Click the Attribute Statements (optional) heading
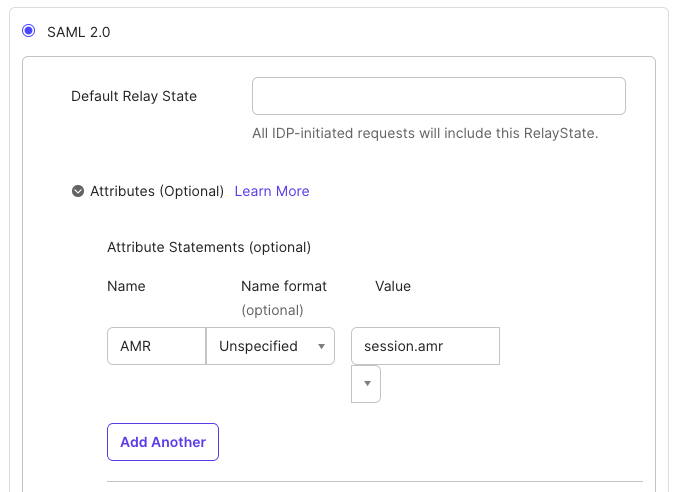Image resolution: width=674 pixels, height=492 pixels. tap(209, 247)
